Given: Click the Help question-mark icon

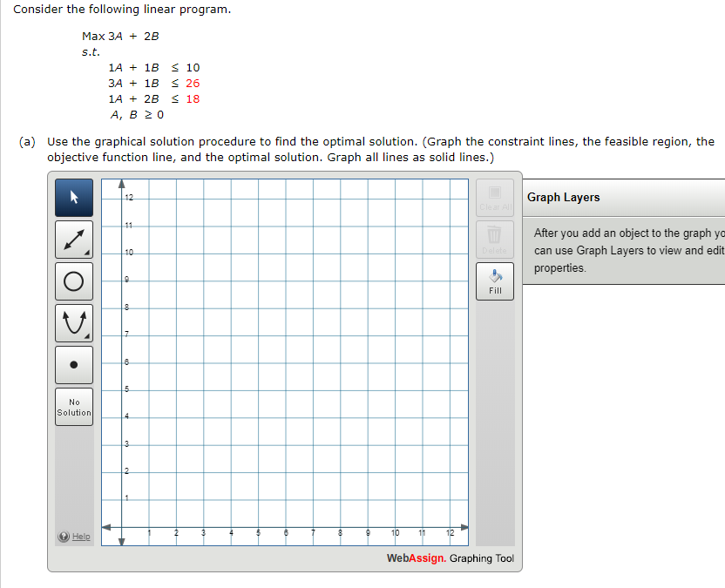Looking at the screenshot, I should coord(63,536).
